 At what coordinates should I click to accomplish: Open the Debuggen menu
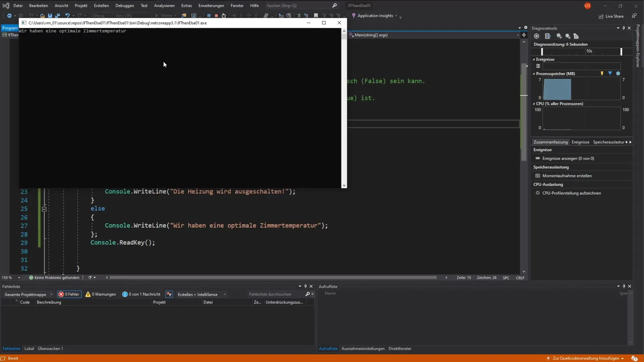click(124, 6)
